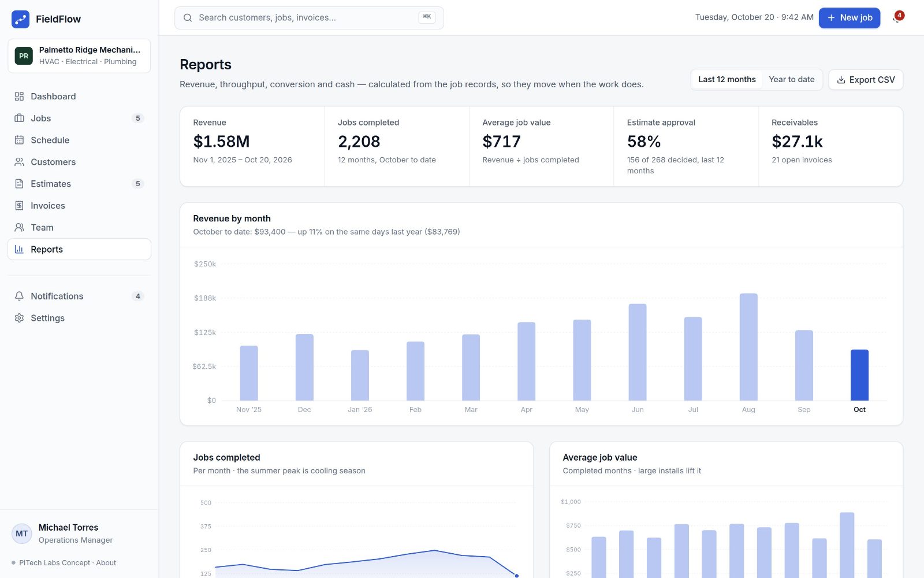Click the Receivables $27.1k value

(x=797, y=142)
